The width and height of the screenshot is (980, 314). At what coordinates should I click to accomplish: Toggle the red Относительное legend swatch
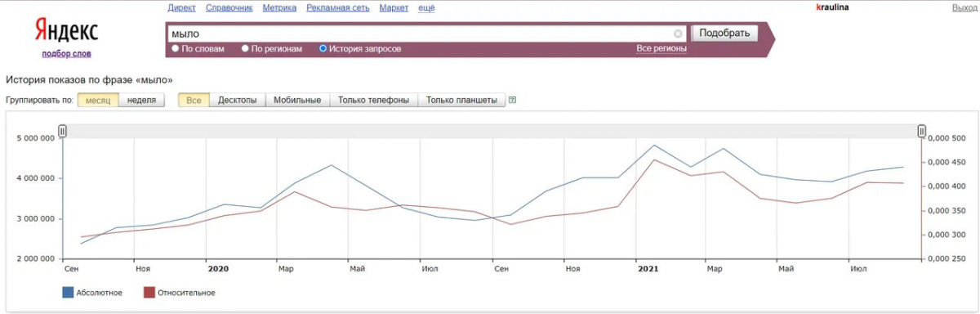(149, 292)
